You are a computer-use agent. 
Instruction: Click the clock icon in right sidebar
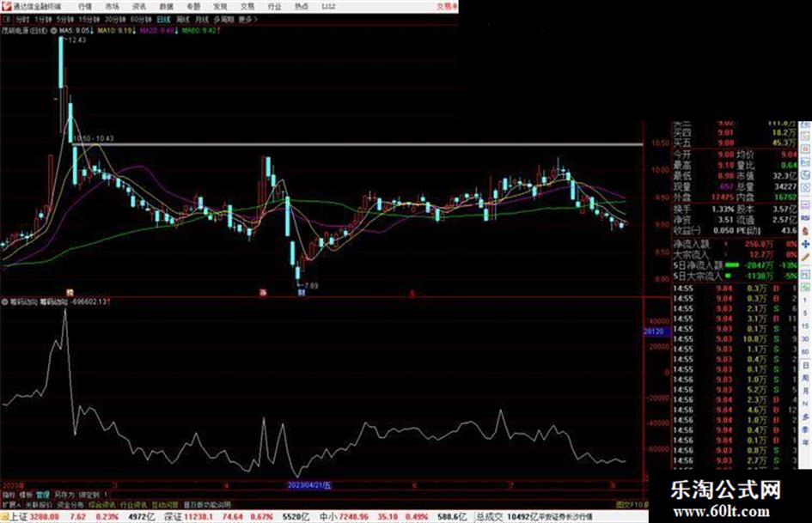click(805, 175)
